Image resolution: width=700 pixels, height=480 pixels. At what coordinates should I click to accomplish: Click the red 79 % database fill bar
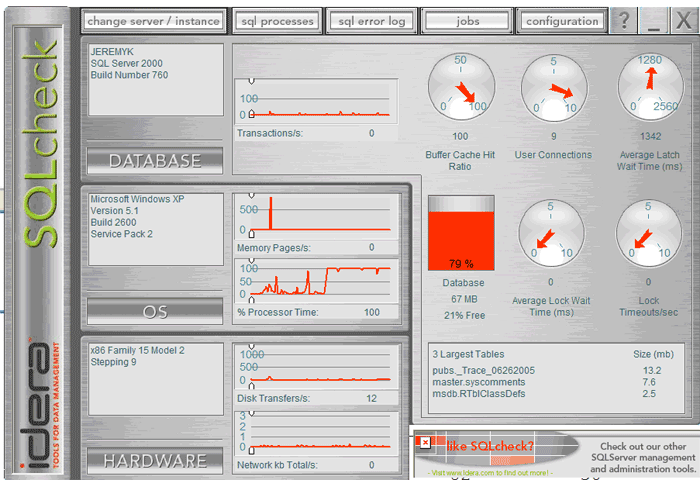point(461,241)
